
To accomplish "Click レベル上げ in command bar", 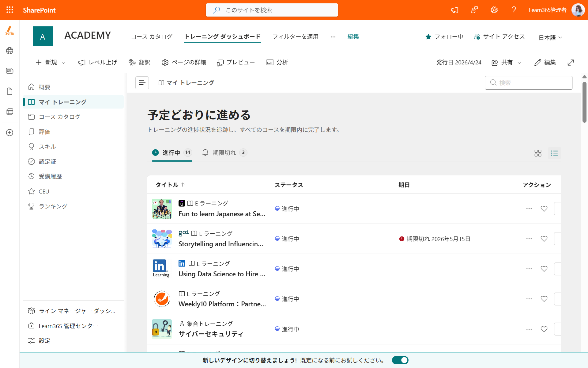I will pyautogui.click(x=98, y=63).
